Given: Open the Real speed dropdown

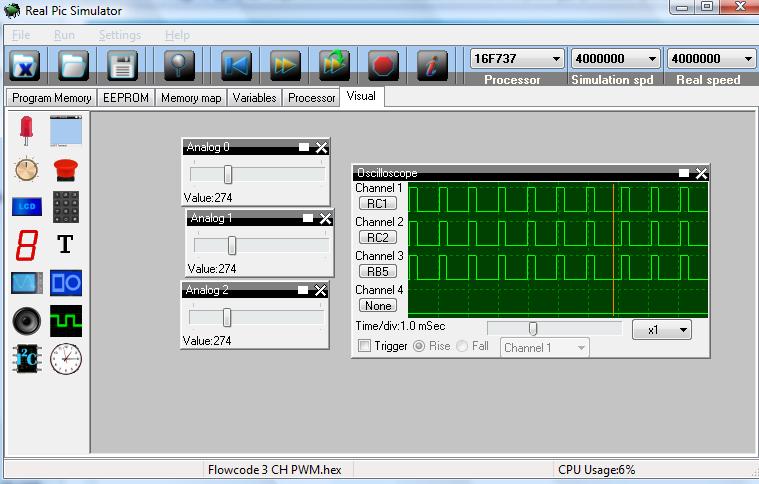Looking at the screenshot, I should [711, 59].
